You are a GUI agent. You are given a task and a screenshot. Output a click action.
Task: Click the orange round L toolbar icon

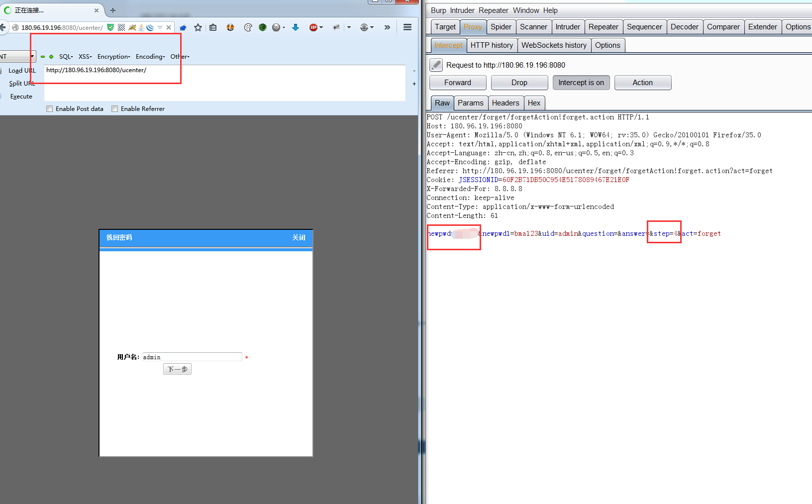230,27
